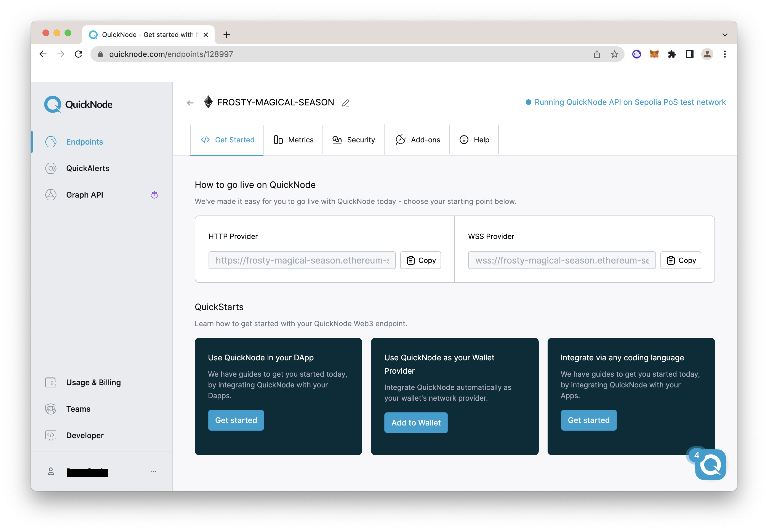Image resolution: width=768 pixels, height=532 pixels.
Task: Open the Chrome three-dot menu
Action: (725, 54)
